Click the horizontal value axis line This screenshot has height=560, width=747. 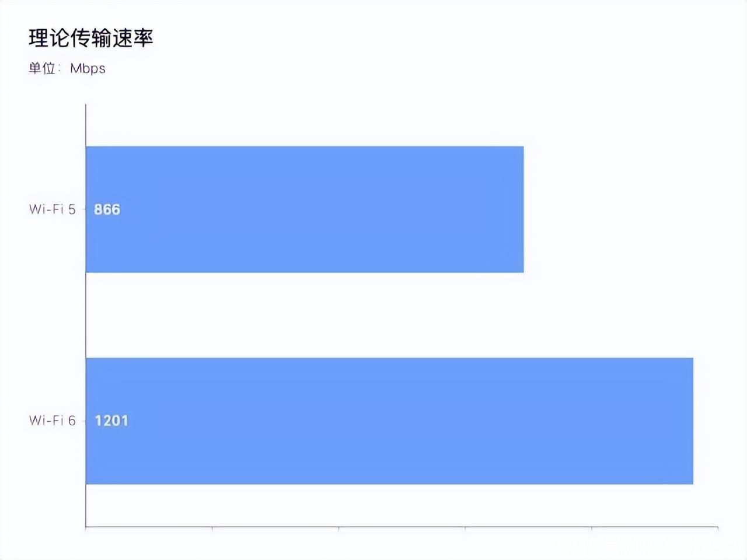point(402,527)
